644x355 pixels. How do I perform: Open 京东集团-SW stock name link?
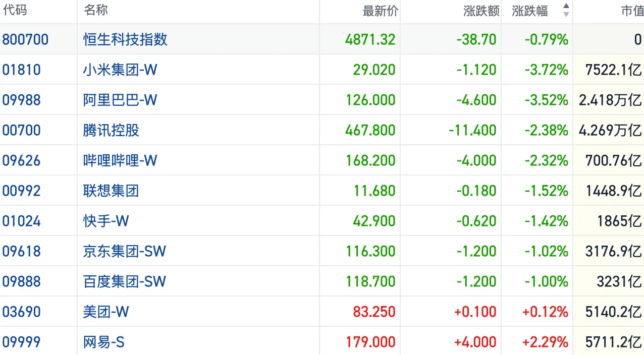click(124, 251)
